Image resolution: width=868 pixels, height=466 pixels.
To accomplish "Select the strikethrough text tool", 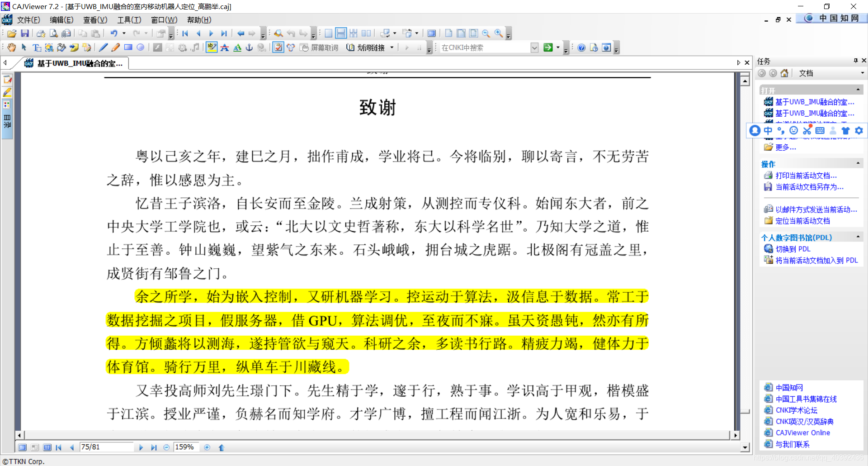I will click(224, 48).
